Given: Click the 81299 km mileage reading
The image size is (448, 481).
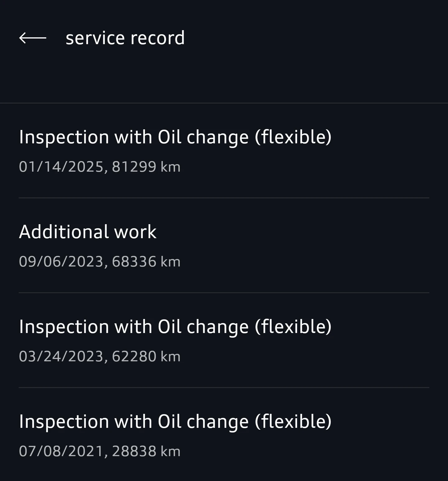Looking at the screenshot, I should tap(146, 167).
